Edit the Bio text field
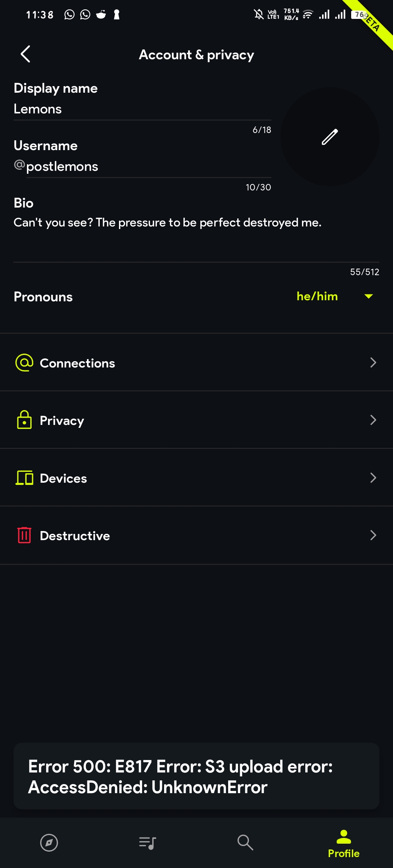The image size is (393, 868). tap(196, 233)
